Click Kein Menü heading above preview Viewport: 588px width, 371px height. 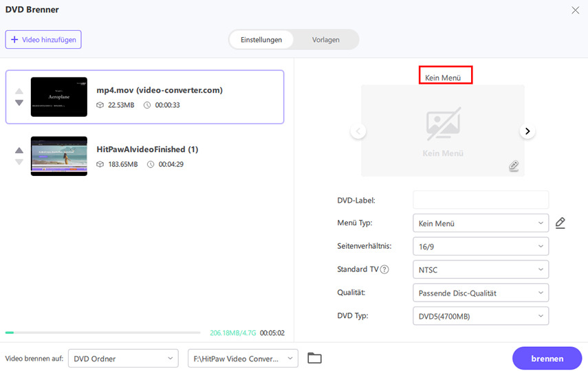point(443,78)
